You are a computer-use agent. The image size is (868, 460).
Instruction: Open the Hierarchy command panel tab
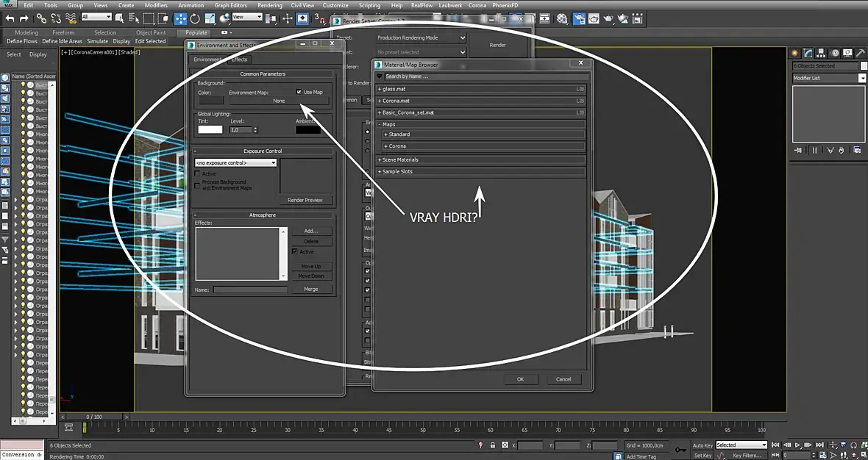coord(821,53)
